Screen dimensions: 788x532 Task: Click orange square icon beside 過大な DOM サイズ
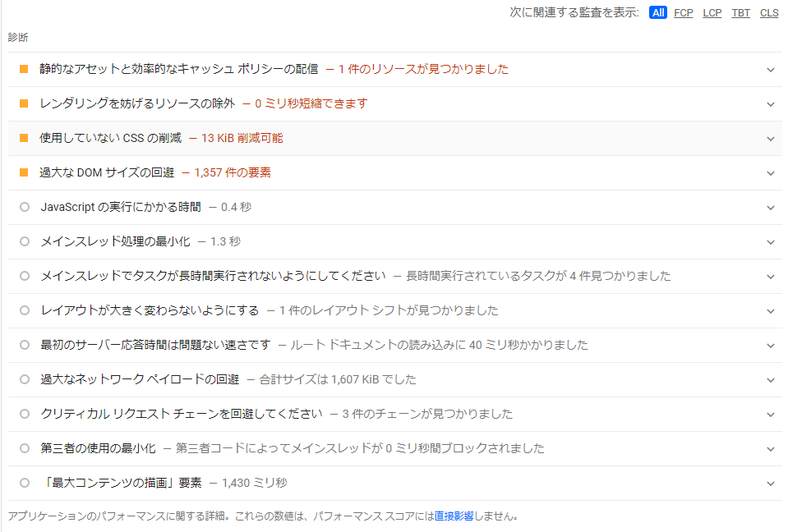point(24,172)
